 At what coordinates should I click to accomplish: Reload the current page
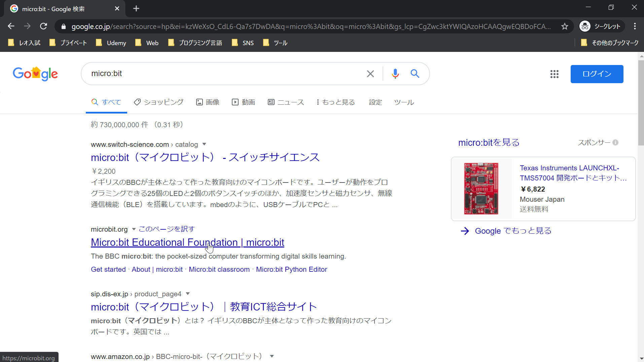(x=43, y=26)
